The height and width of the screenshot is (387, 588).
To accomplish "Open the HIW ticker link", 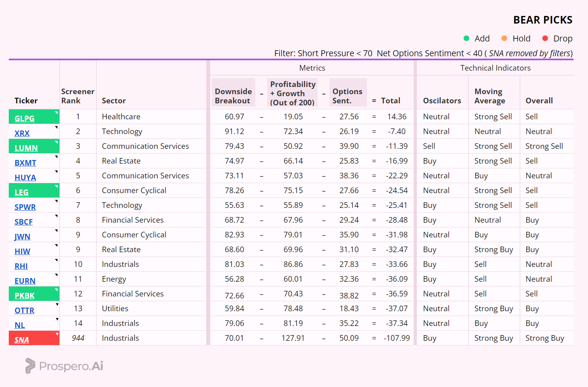I will pos(22,251).
